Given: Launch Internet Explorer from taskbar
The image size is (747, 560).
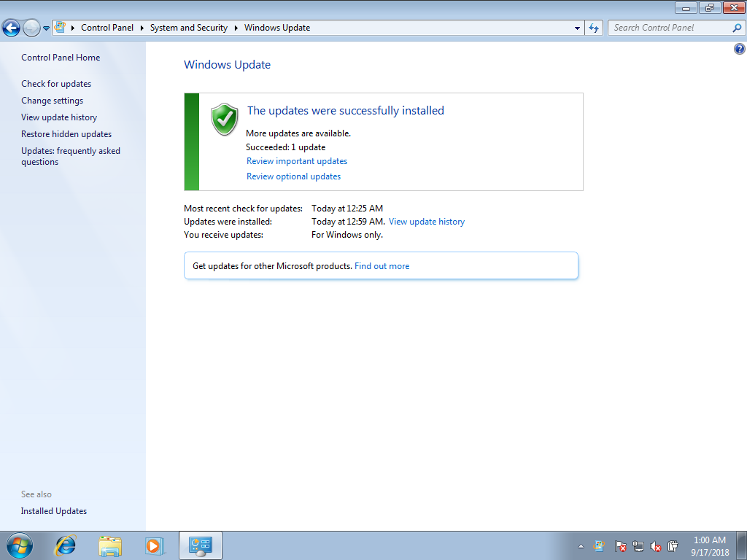Looking at the screenshot, I should point(65,545).
